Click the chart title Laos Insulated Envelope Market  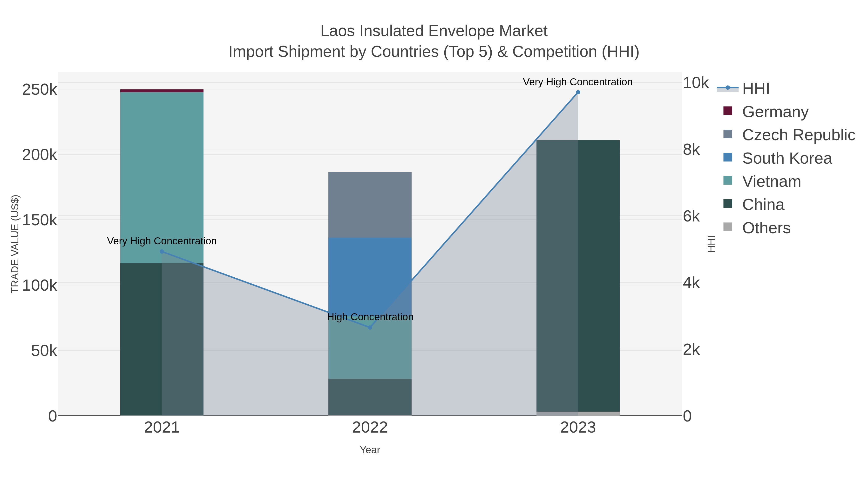[434, 31]
